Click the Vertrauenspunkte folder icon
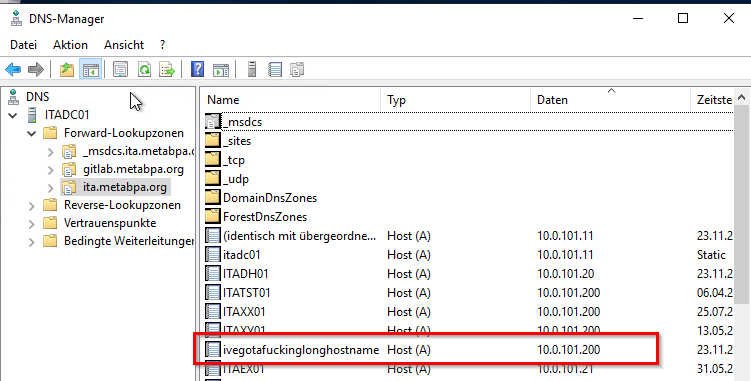751x381 pixels. point(50,223)
